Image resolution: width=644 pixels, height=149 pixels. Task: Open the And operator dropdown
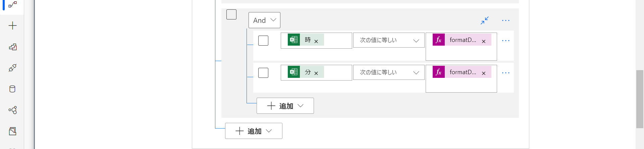coord(264,20)
